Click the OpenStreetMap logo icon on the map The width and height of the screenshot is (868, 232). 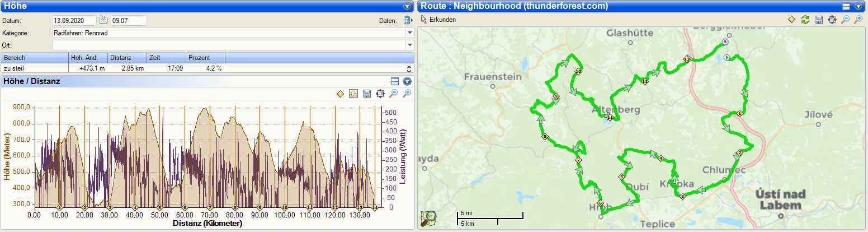[429, 219]
